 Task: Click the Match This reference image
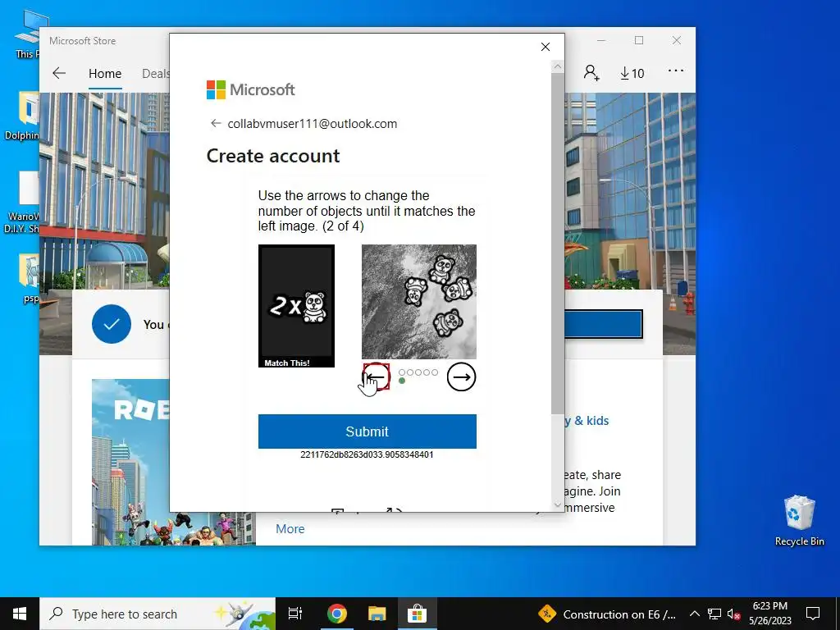click(296, 306)
